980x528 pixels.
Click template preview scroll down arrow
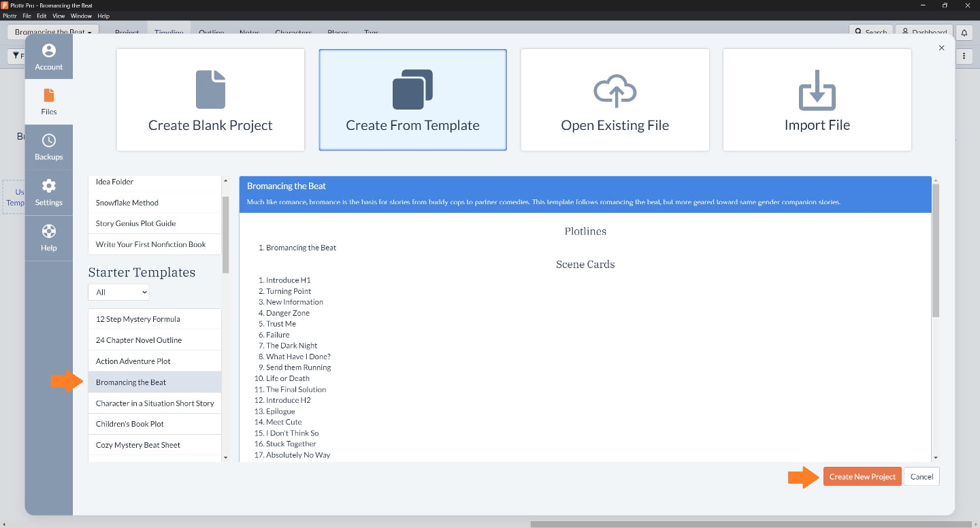(936, 458)
